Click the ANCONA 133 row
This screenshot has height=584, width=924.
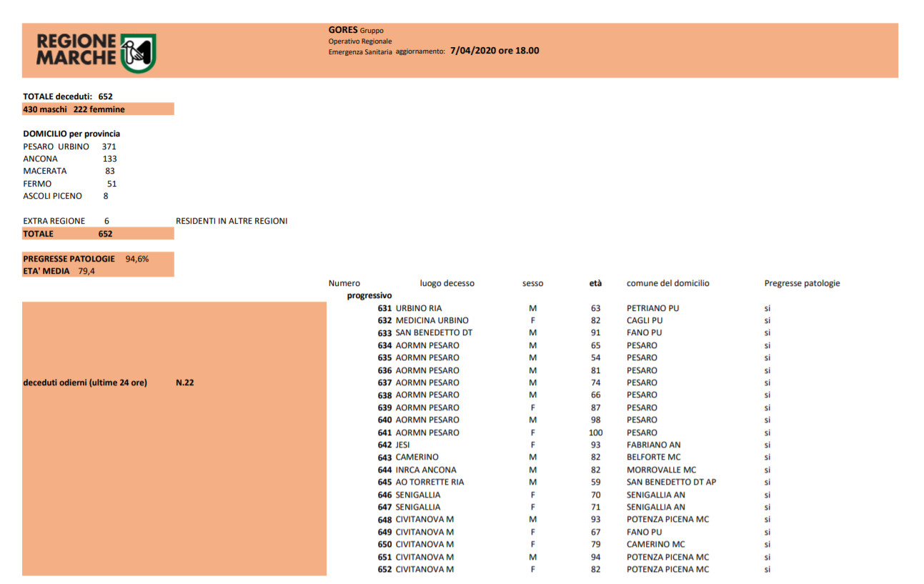(x=69, y=159)
